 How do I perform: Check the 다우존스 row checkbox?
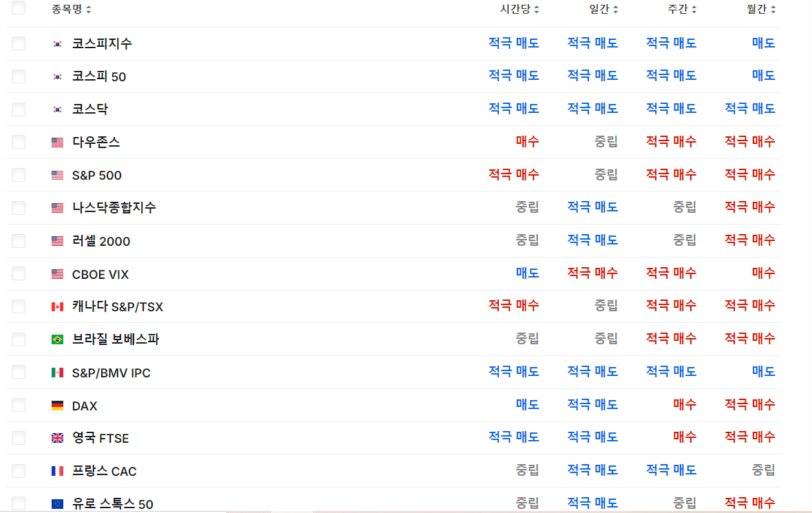(x=19, y=141)
